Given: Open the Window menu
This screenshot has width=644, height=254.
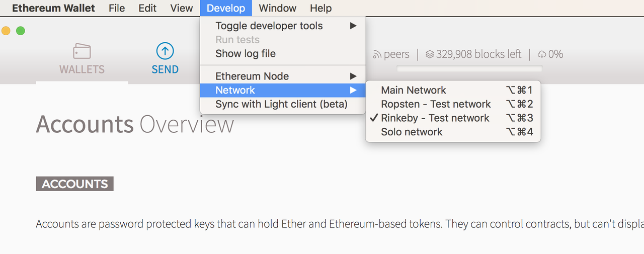Looking at the screenshot, I should (277, 8).
